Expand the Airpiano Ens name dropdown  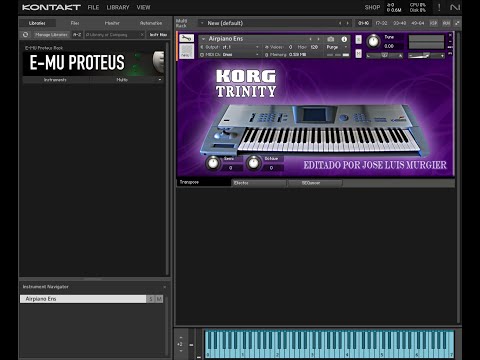(203, 39)
